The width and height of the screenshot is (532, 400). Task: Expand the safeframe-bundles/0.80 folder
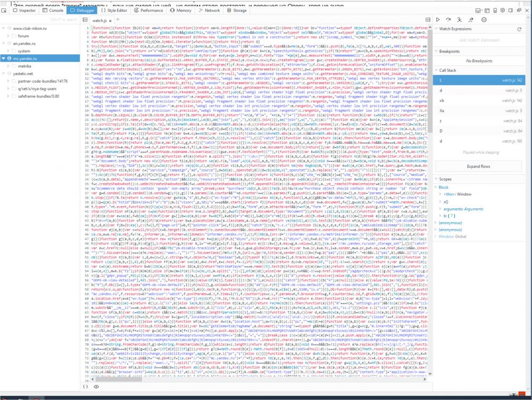8,96
